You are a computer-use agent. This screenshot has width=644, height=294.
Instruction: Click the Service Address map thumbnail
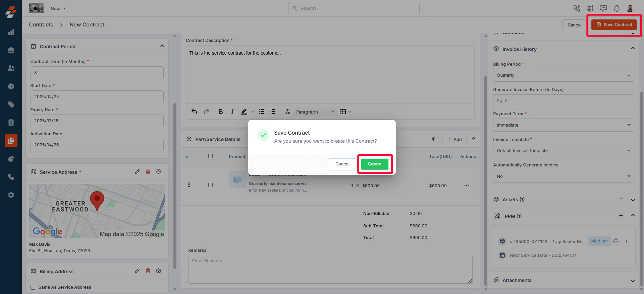97,211
